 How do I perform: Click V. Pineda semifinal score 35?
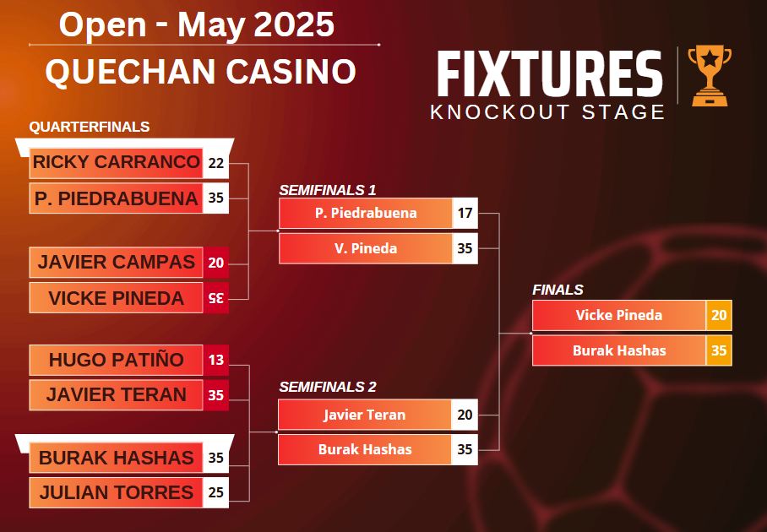465,248
